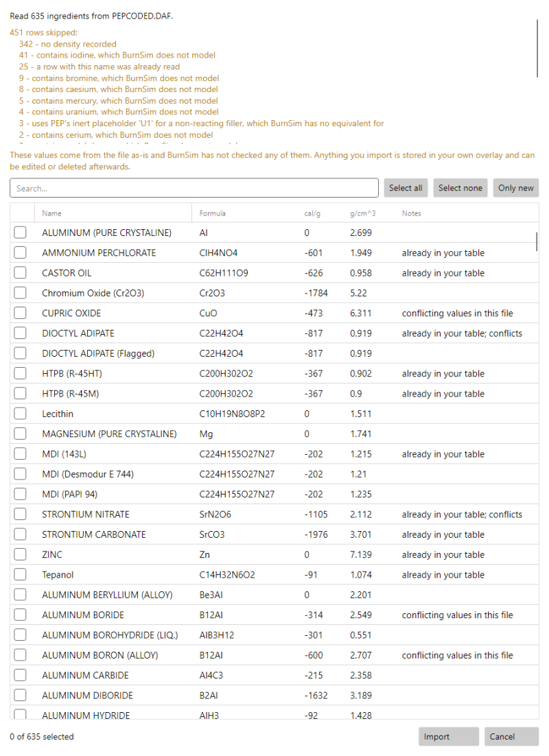Viewport: 549px width, 756px height.
Task: Click the skipped-rows summary scrollbar
Action: [x=537, y=48]
